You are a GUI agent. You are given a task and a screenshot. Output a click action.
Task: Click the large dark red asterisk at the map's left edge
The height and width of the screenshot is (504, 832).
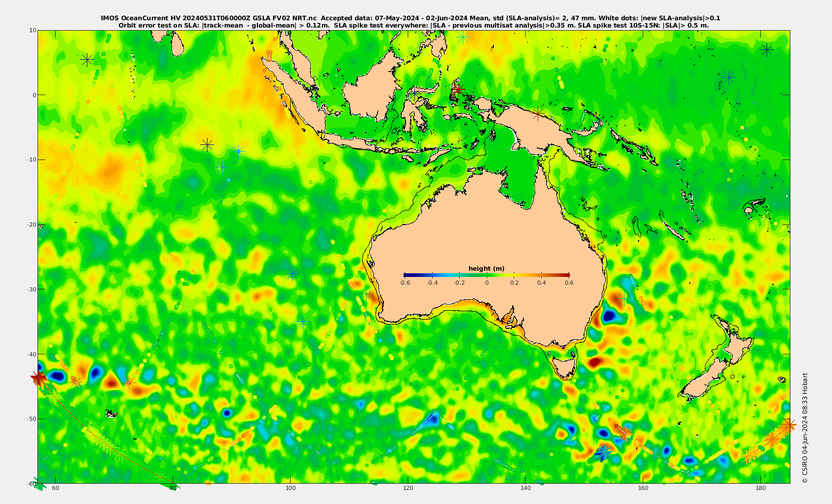pyautogui.click(x=39, y=378)
